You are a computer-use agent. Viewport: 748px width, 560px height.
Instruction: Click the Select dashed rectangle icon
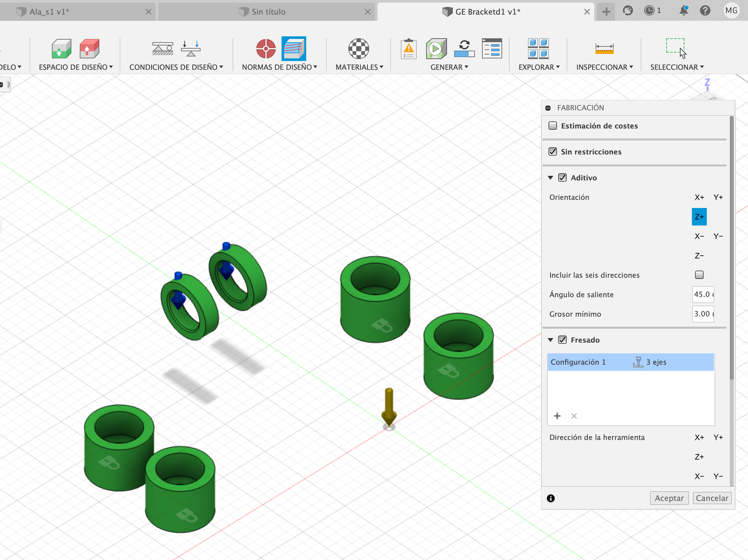pos(676,48)
